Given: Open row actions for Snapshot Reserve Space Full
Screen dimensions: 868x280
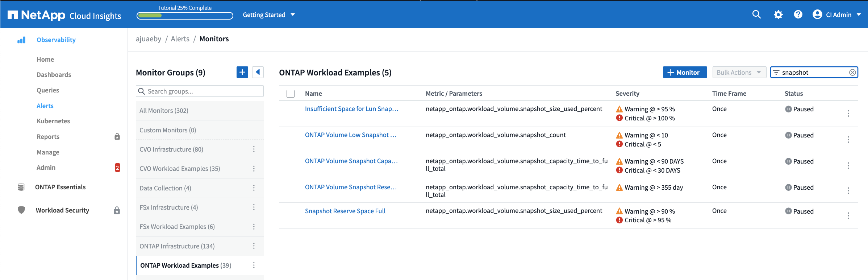Looking at the screenshot, I should (x=848, y=216).
